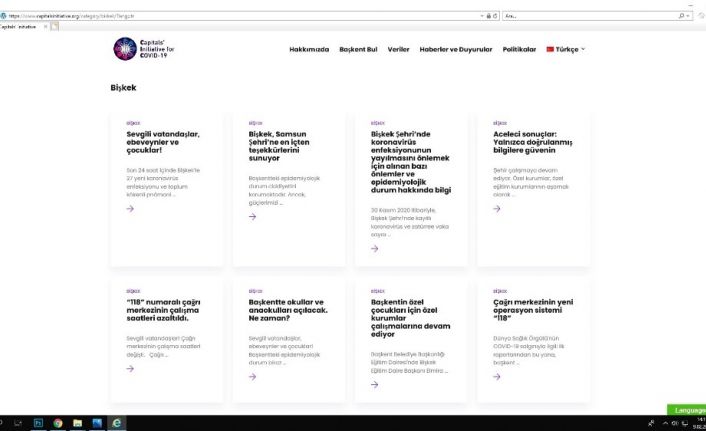Image resolution: width=706 pixels, height=431 pixels.
Task: Click the Capitals' Initiative for COVID-19 logo
Action: click(144, 49)
